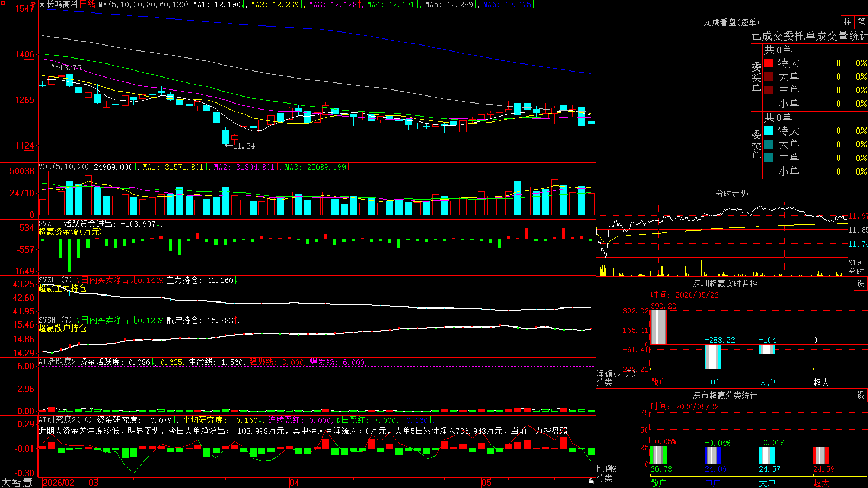This screenshot has height=488, width=868.
Task: Click the 委买单 vertical label
Action: [x=756, y=78]
